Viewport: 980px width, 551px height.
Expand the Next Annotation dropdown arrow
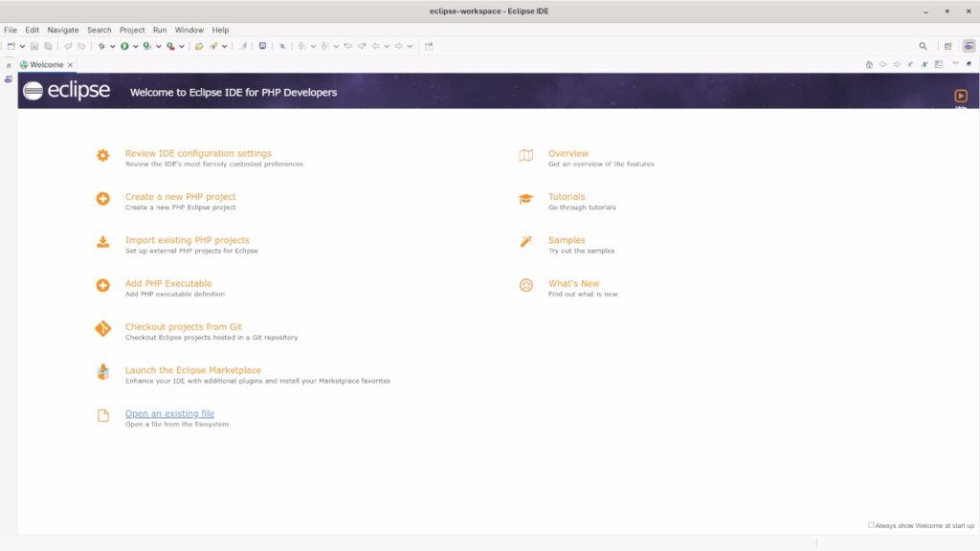click(313, 46)
